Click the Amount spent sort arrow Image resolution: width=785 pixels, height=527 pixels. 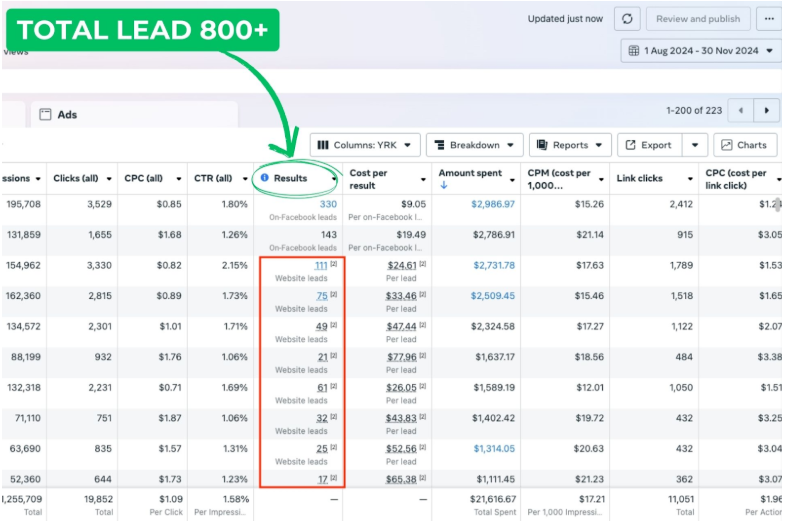(444, 185)
